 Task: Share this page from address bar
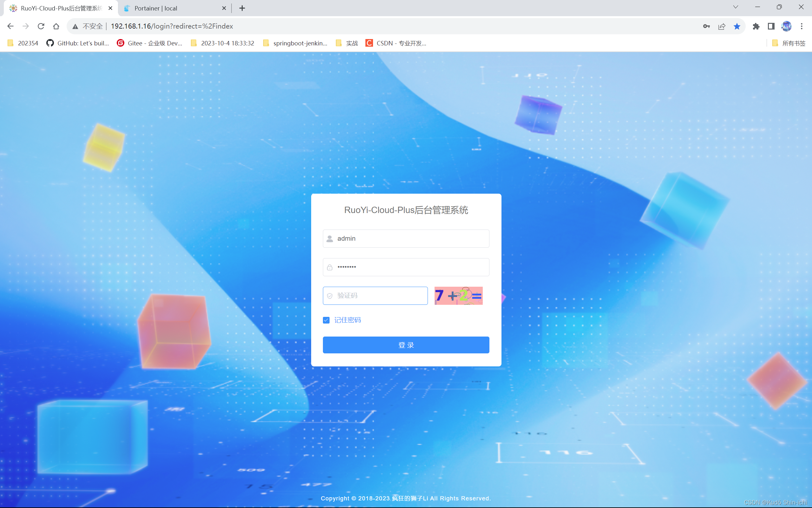tap(721, 26)
